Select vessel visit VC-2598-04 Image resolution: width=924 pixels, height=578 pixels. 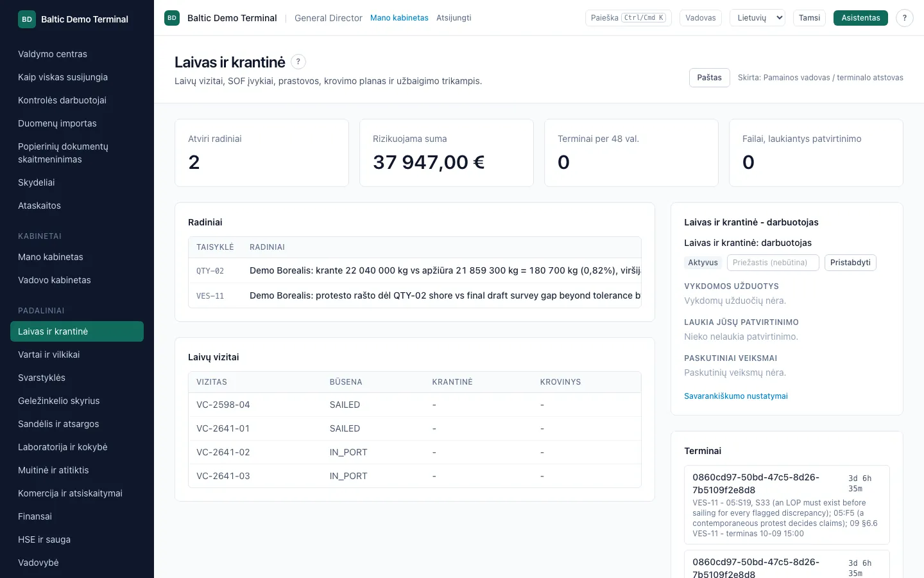pyautogui.click(x=415, y=405)
